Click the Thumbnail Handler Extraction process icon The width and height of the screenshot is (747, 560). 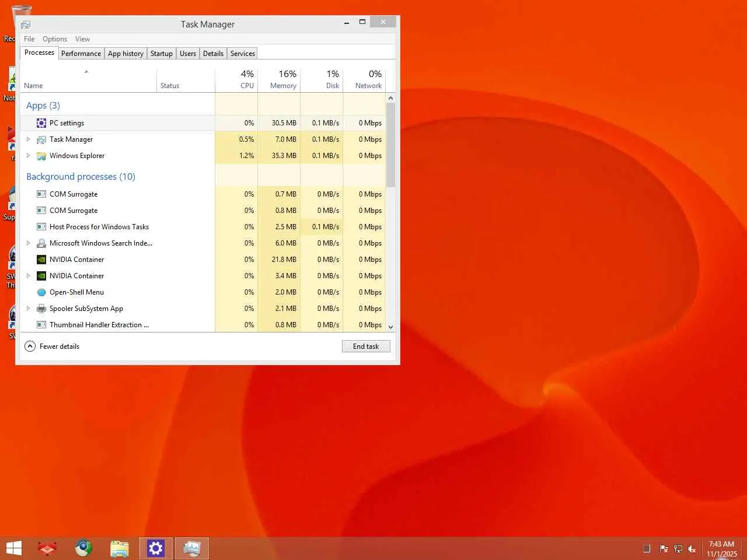pos(41,325)
